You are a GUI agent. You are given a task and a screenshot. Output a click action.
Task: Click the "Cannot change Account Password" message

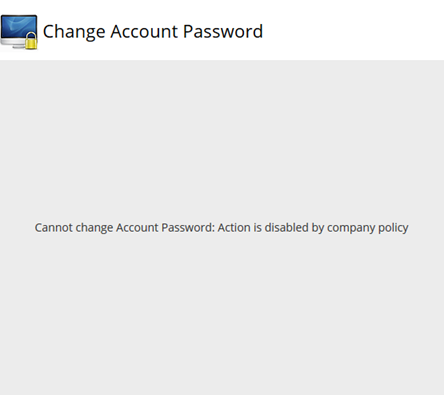click(125, 228)
